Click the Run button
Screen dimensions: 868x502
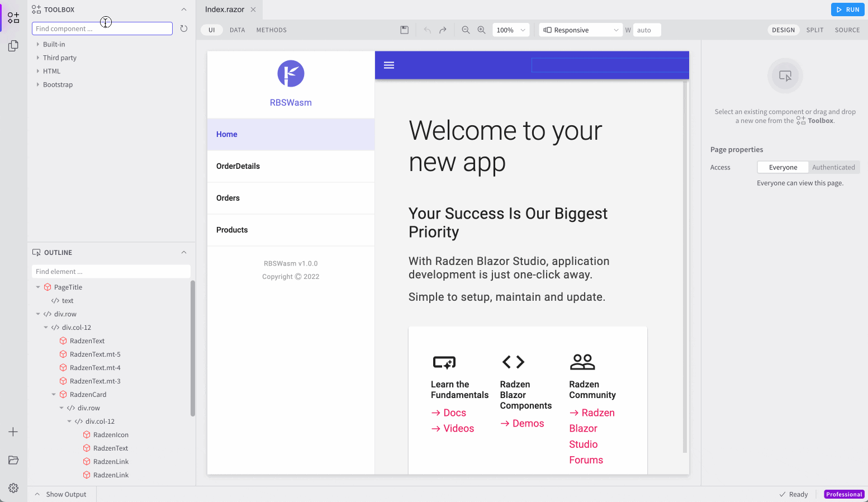847,10
